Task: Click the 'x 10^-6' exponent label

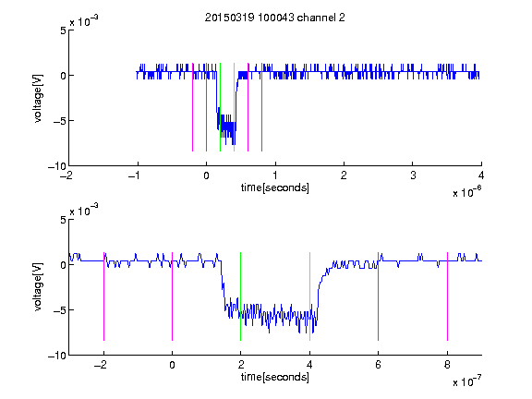Action: click(466, 192)
